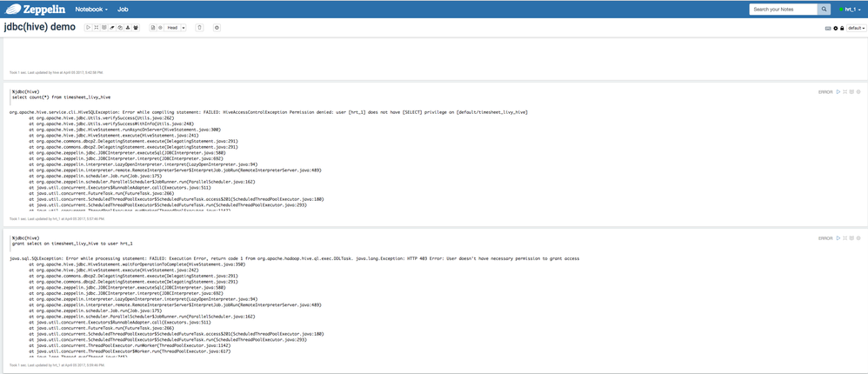
Task: Open the cron scheduler clock icon
Action: click(x=217, y=28)
